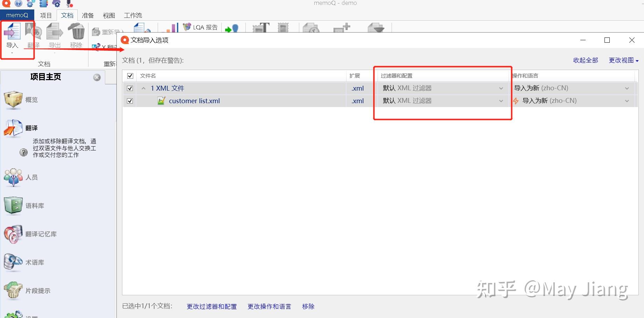Open the action dropdown on the customer list.xml row
Screen dimensions: 644x318
[627, 101]
